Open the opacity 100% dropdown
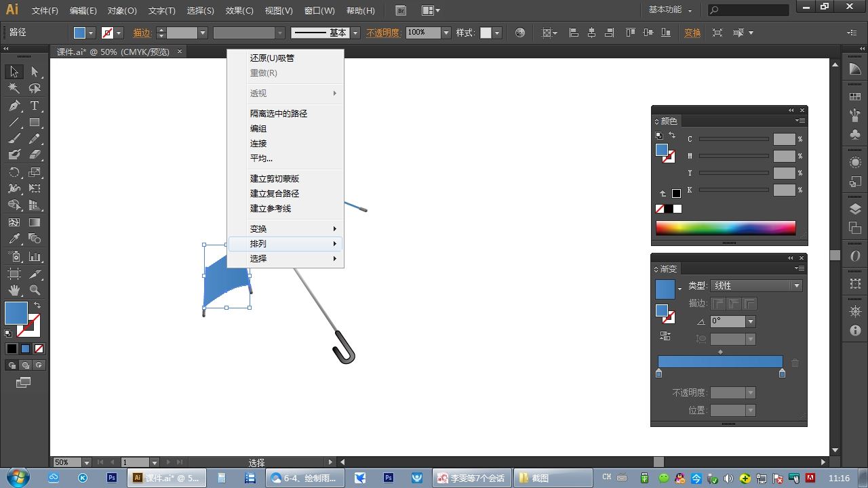Viewport: 868px width, 488px height. [446, 33]
